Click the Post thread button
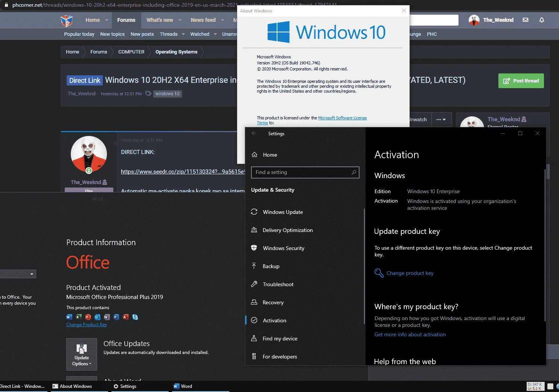559x392 pixels. point(521,81)
